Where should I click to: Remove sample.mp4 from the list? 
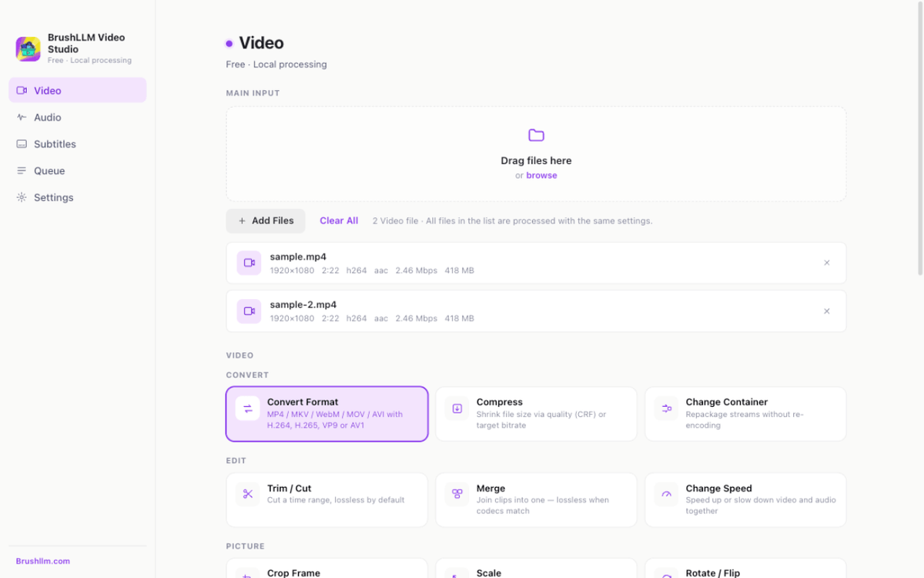pos(827,263)
